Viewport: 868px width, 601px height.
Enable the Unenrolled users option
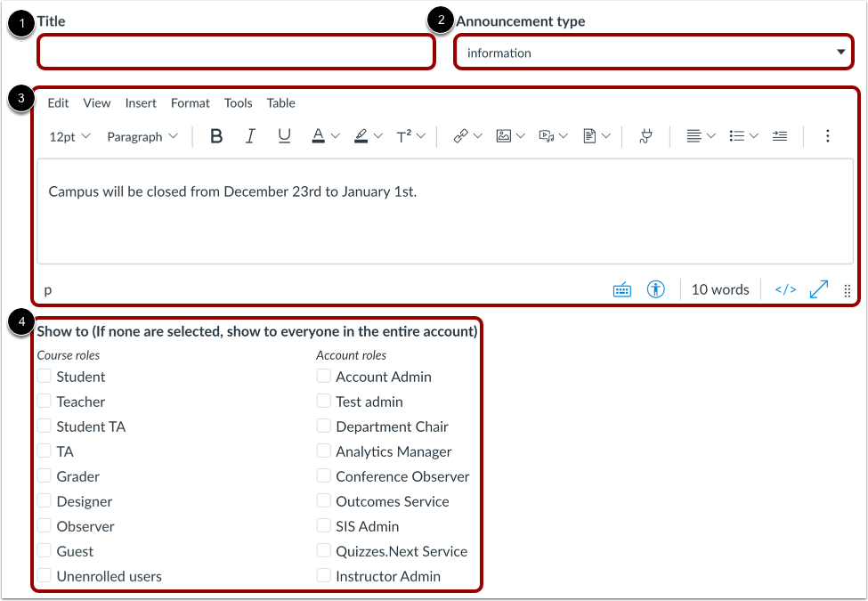45,576
